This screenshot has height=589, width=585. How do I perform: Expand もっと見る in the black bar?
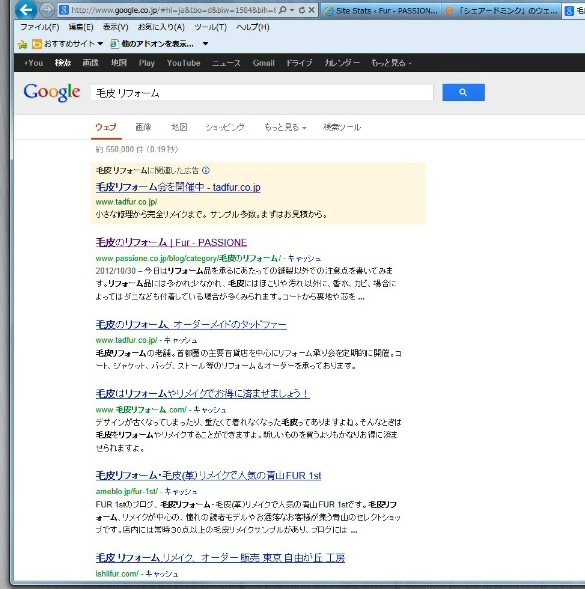point(391,63)
